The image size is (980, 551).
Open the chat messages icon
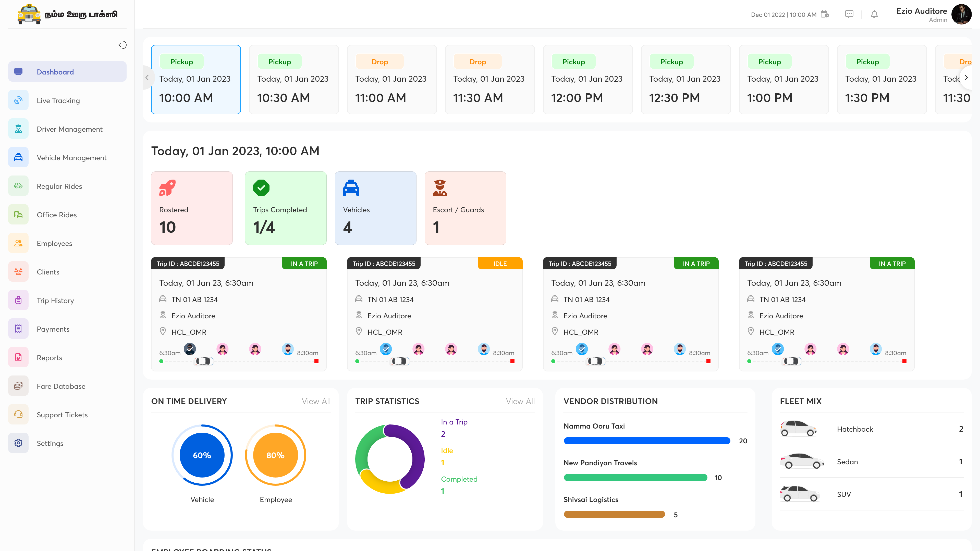(x=849, y=15)
